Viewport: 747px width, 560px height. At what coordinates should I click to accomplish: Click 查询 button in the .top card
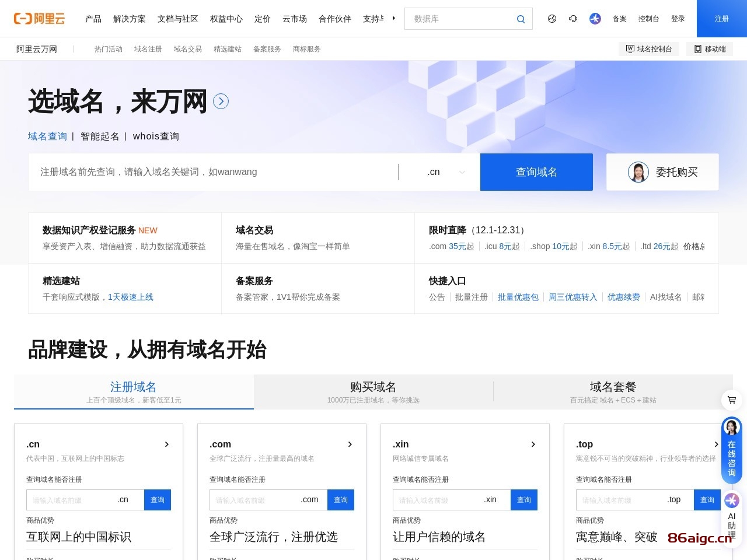[707, 500]
